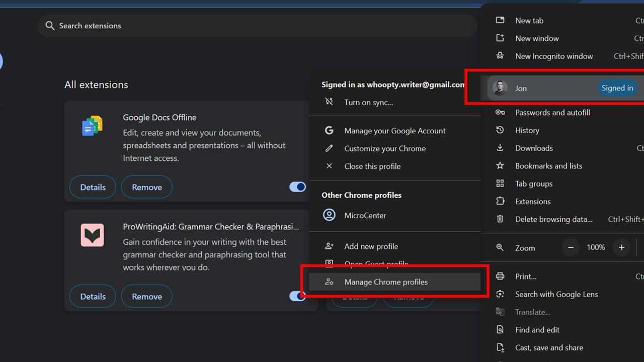Click the Google G icon beside Manage account

[x=329, y=131]
